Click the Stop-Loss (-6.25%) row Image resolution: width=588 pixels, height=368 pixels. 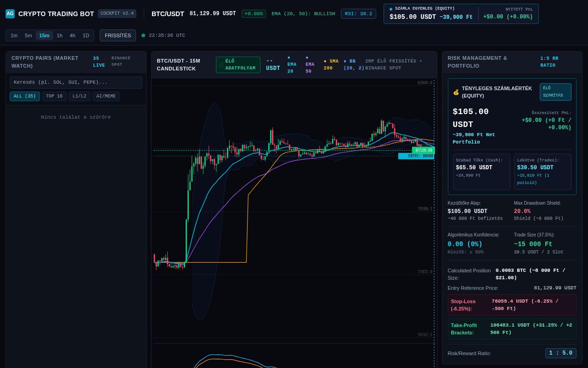pyautogui.click(x=512, y=305)
